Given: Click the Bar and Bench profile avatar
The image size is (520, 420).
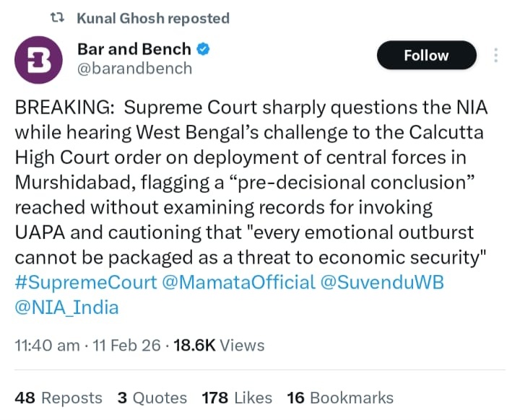Looking at the screenshot, I should pos(38,59).
